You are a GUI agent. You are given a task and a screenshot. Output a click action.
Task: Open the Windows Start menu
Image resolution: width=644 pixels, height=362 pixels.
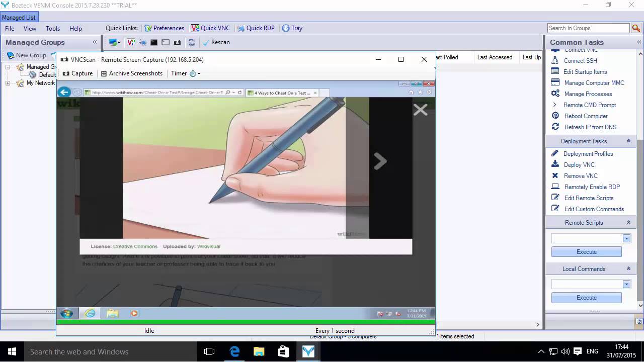[12, 351]
